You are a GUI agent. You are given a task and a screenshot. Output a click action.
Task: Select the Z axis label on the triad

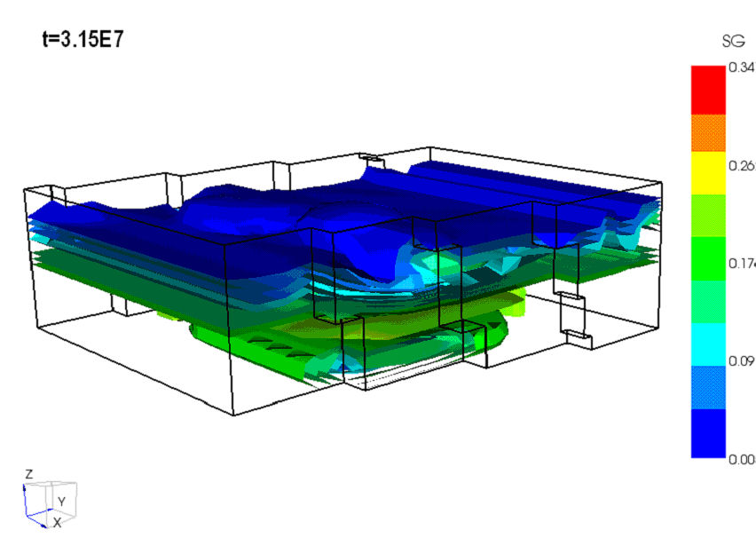[28, 475]
